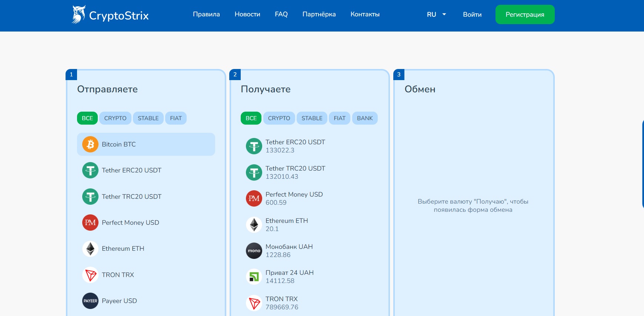The height and width of the screenshot is (316, 644).
Task: Click the Приват 24 UAH label
Action: coord(290,273)
